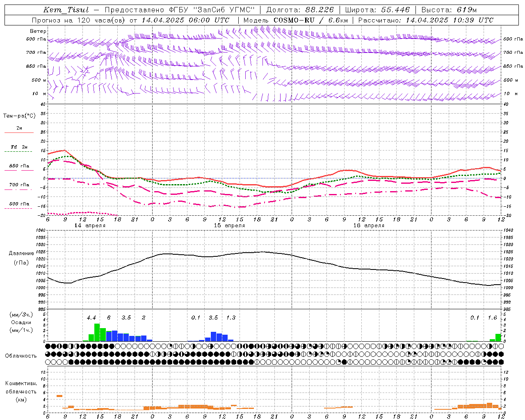The image size is (525, 420).
Task: Click the Td 2м dew point legend entry
Action: coord(19,147)
